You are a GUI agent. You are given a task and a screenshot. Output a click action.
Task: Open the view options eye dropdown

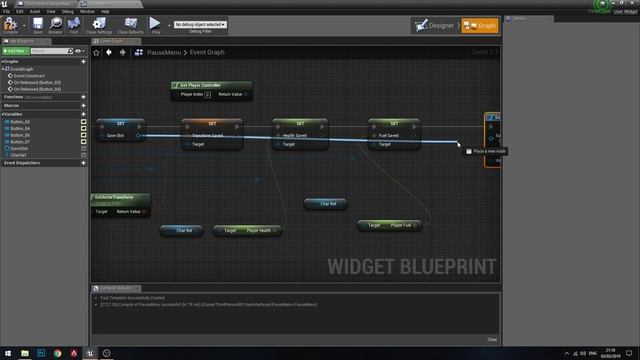pyautogui.click(x=80, y=51)
